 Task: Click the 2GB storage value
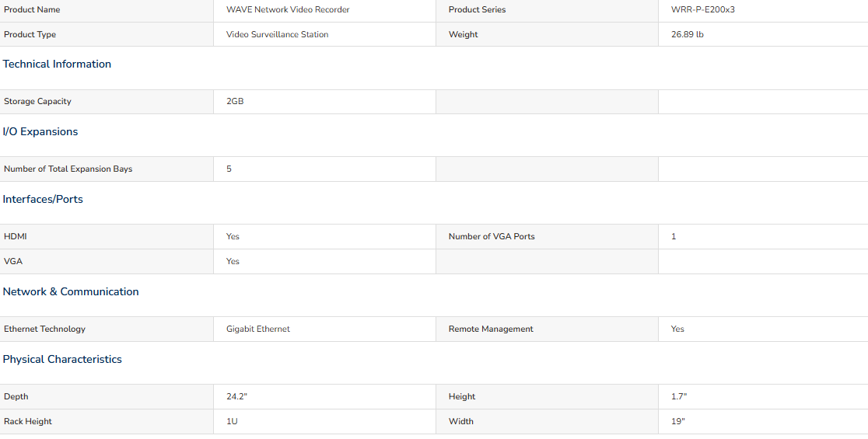235,101
